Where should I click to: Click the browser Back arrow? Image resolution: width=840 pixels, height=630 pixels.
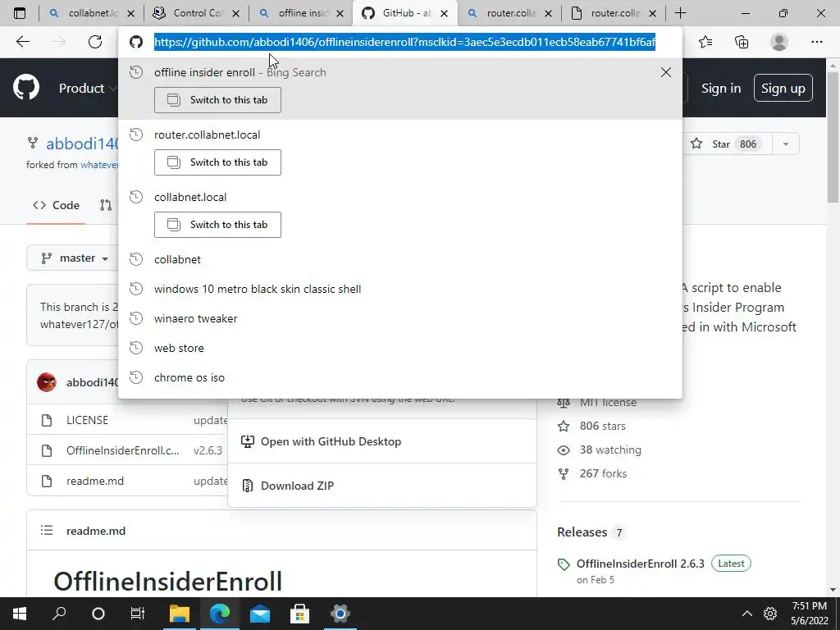(x=22, y=42)
